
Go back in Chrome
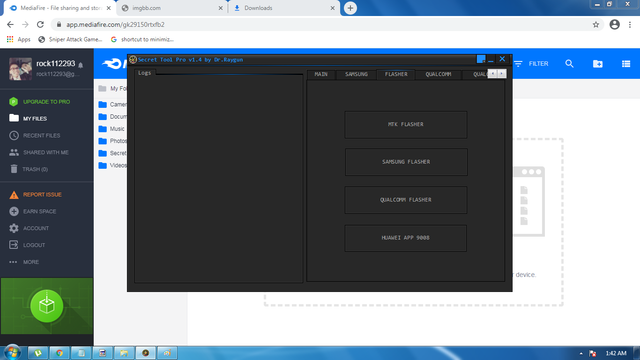tap(10, 24)
